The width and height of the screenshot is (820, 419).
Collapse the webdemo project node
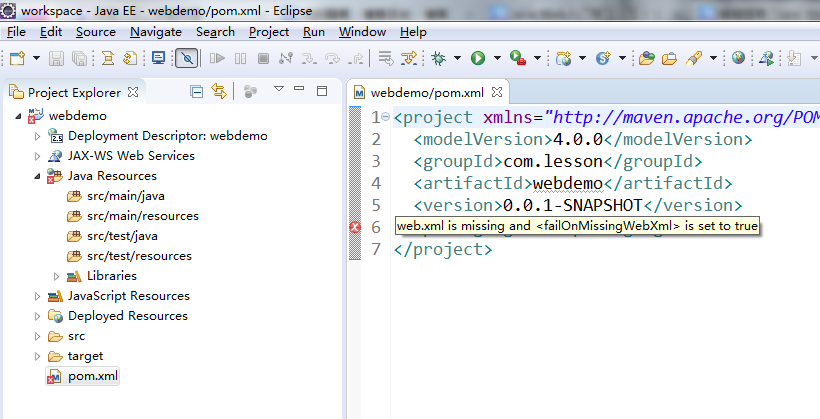tap(18, 116)
